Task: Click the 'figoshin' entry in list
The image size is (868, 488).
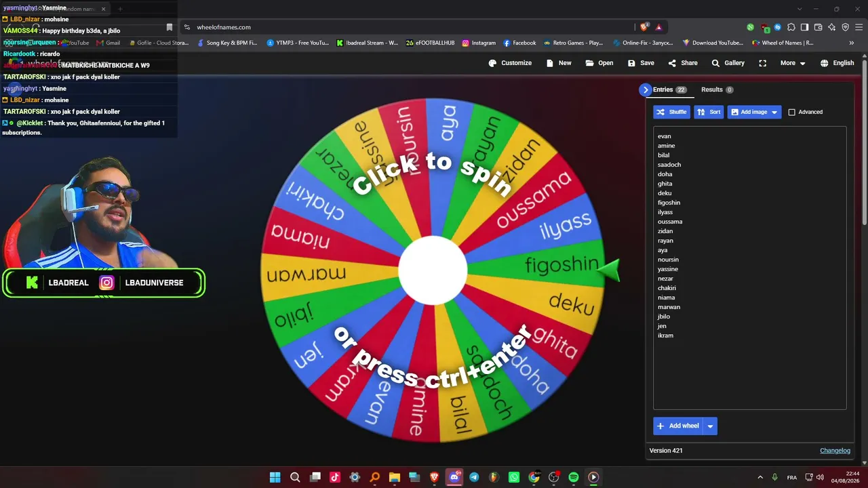Action: (x=669, y=203)
